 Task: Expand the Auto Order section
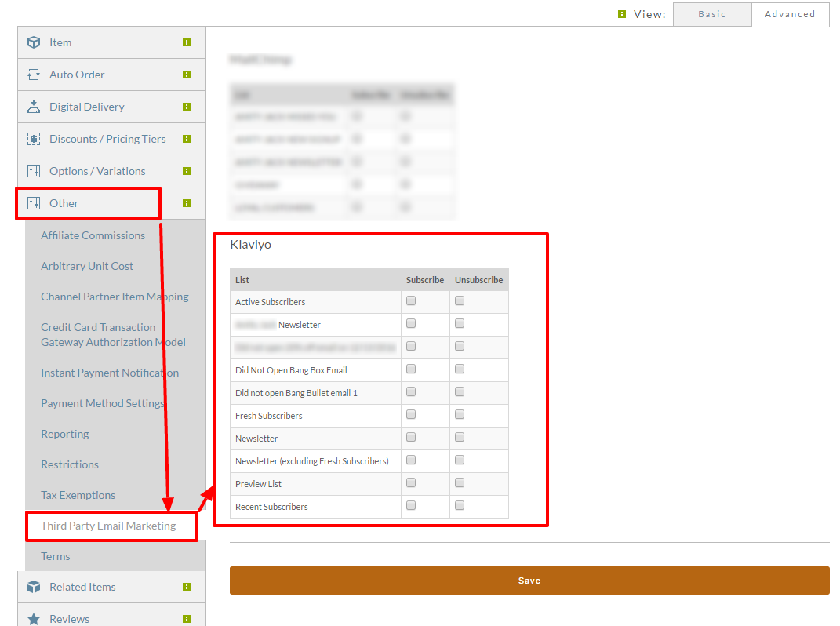point(111,75)
